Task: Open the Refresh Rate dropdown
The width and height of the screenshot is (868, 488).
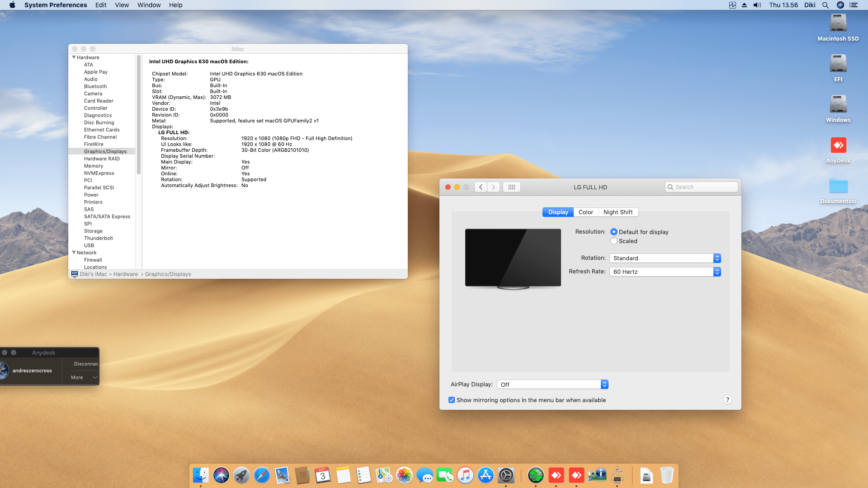Action: click(665, 272)
